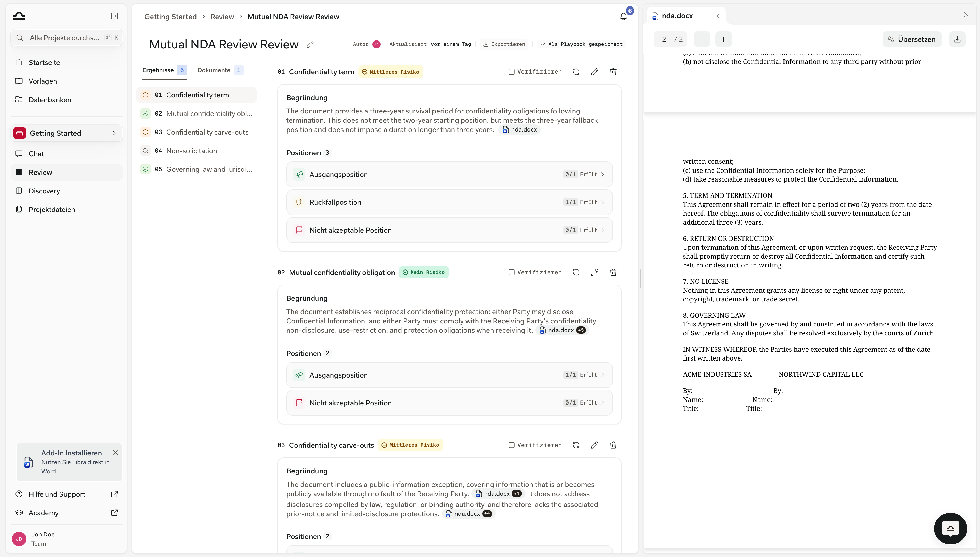Switch to the Ergebnisse tab
This screenshot has width=980, height=557.
pos(165,70)
